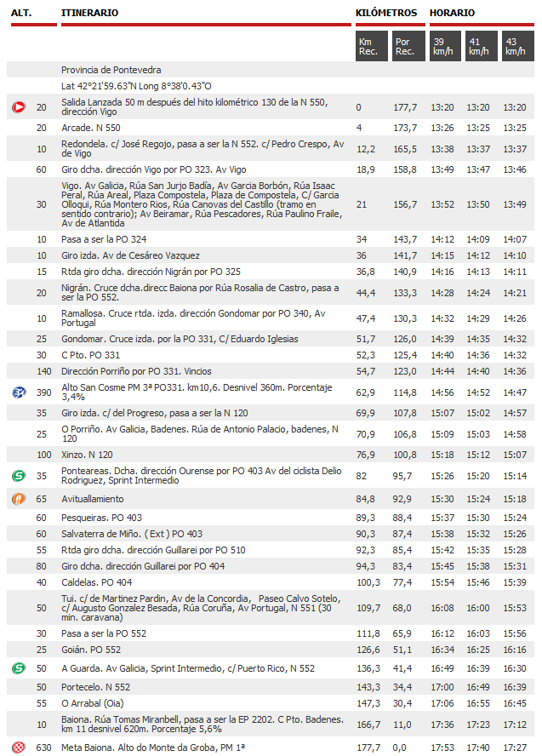
Task: Select the Km Rec. column header
Action: [x=372, y=46]
